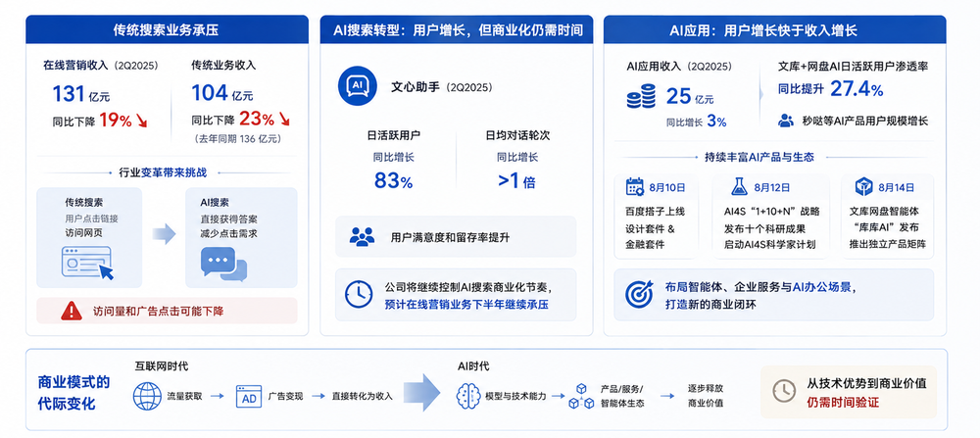Select the AI搜索转型：用户增长，但商业化仍需时间 header

(457, 29)
